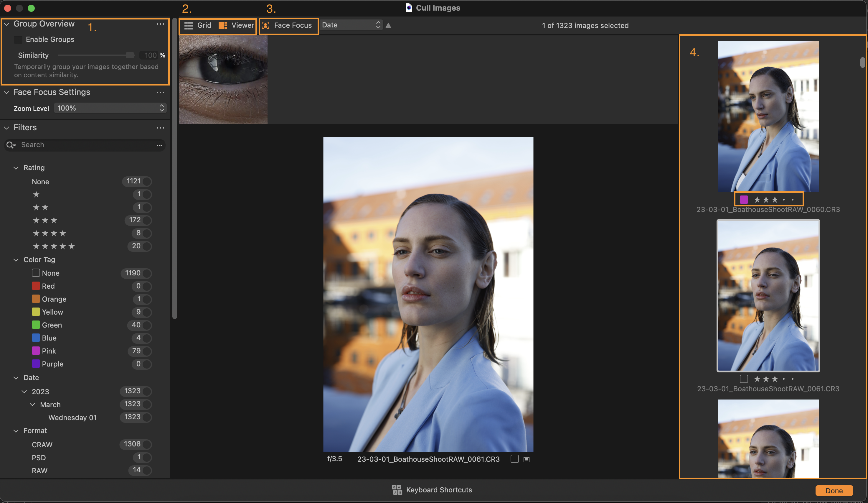Screen dimensions: 868x503
Task: Toggle the five-star rating filter
Action: (147, 246)
